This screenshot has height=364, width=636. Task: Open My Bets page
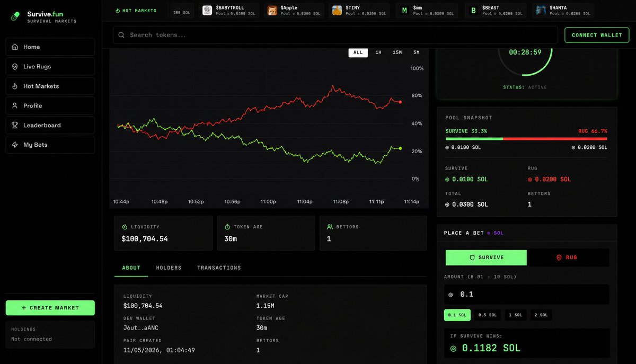[x=50, y=145]
